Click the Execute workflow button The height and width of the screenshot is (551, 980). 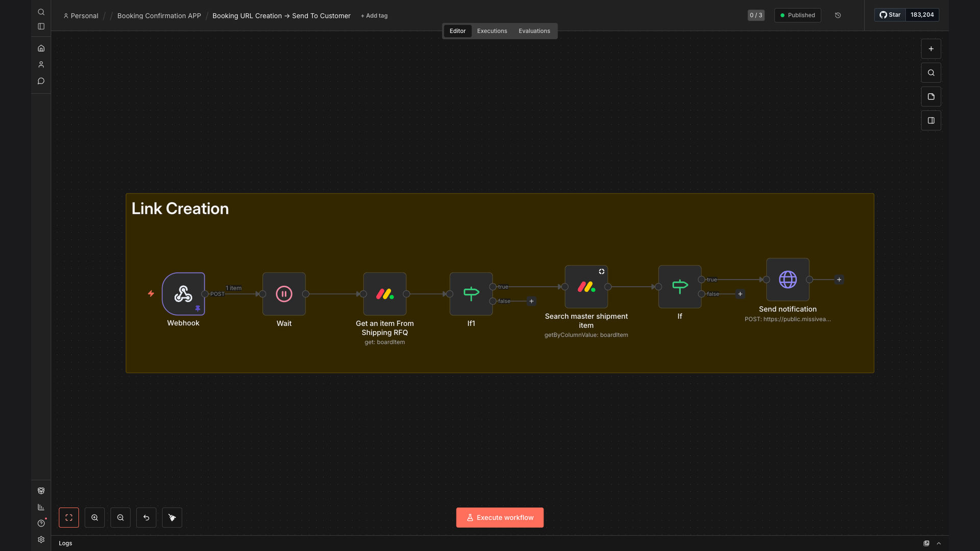500,517
